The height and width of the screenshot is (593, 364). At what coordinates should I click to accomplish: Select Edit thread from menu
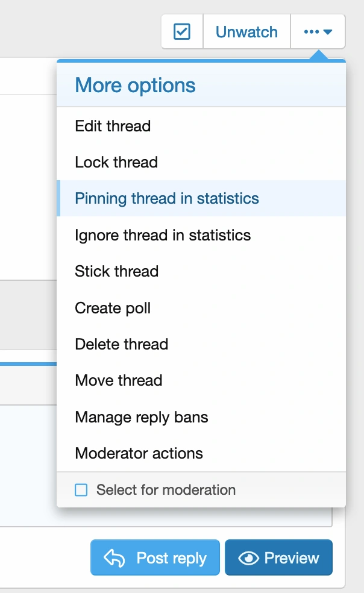113,126
